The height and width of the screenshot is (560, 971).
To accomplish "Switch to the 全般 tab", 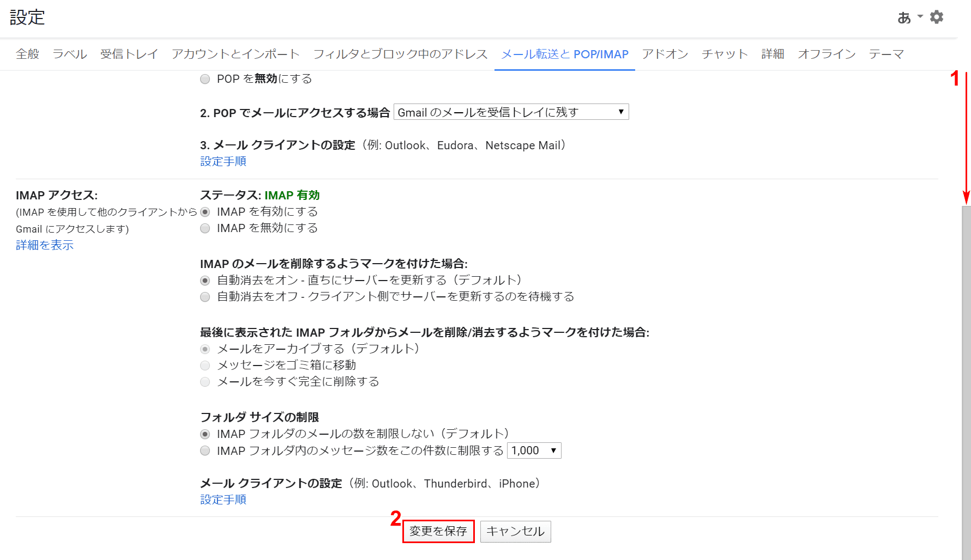I will [x=28, y=54].
